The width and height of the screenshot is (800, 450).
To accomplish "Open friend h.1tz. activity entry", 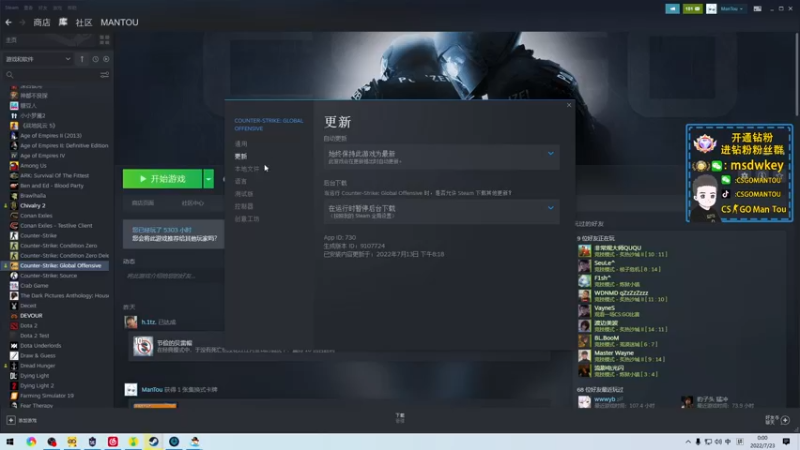I will point(148,322).
